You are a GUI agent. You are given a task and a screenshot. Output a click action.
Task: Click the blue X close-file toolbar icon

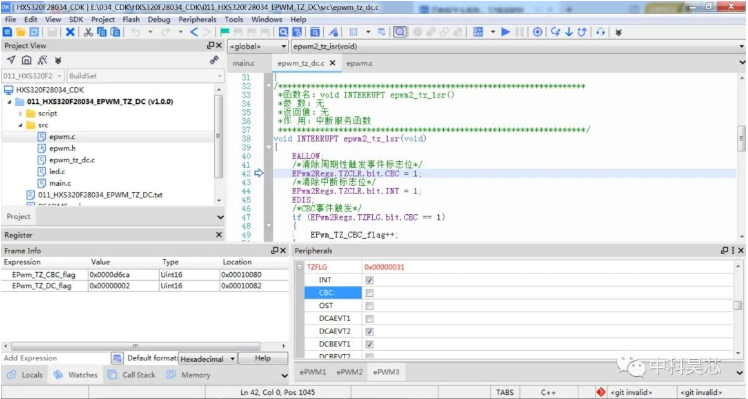70,32
